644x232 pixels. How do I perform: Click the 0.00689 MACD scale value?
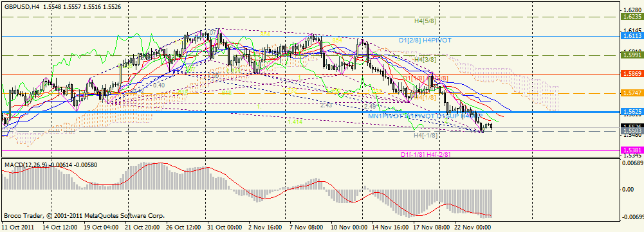point(633,163)
